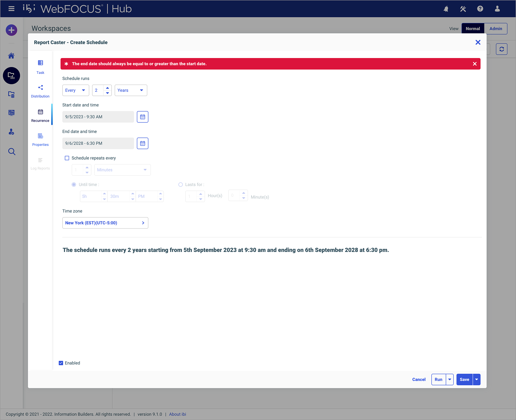Click the purple plus icon in sidebar
The width and height of the screenshot is (516, 420).
point(11,30)
